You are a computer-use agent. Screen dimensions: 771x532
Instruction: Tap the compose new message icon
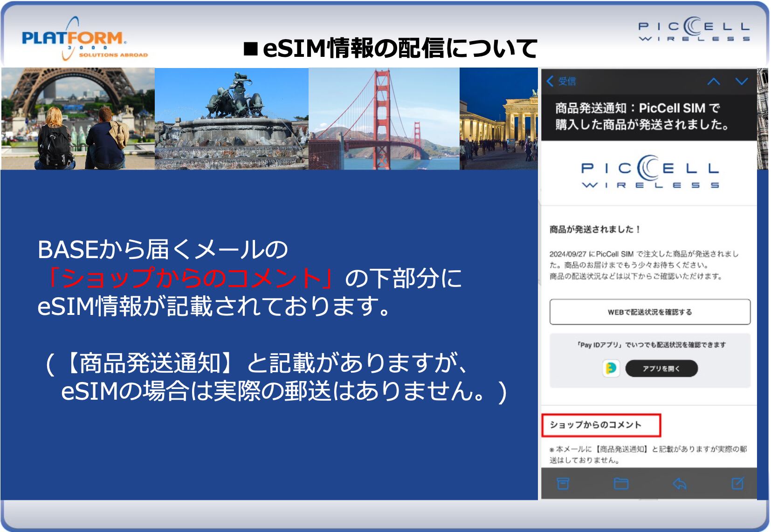pos(737,483)
